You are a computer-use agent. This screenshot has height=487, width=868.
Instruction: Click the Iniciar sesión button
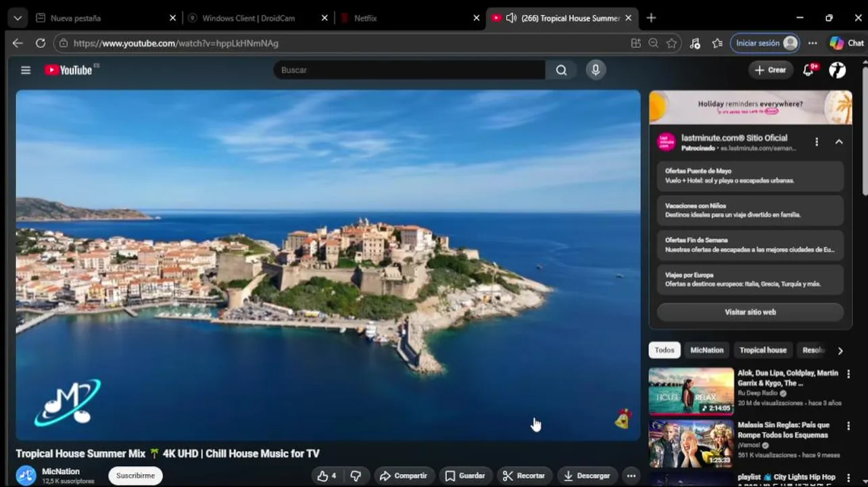[x=765, y=43]
